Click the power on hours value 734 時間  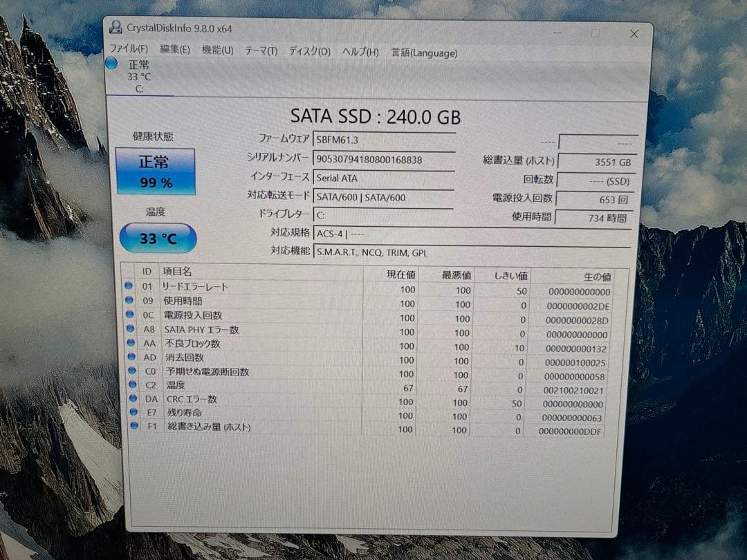pos(593,218)
